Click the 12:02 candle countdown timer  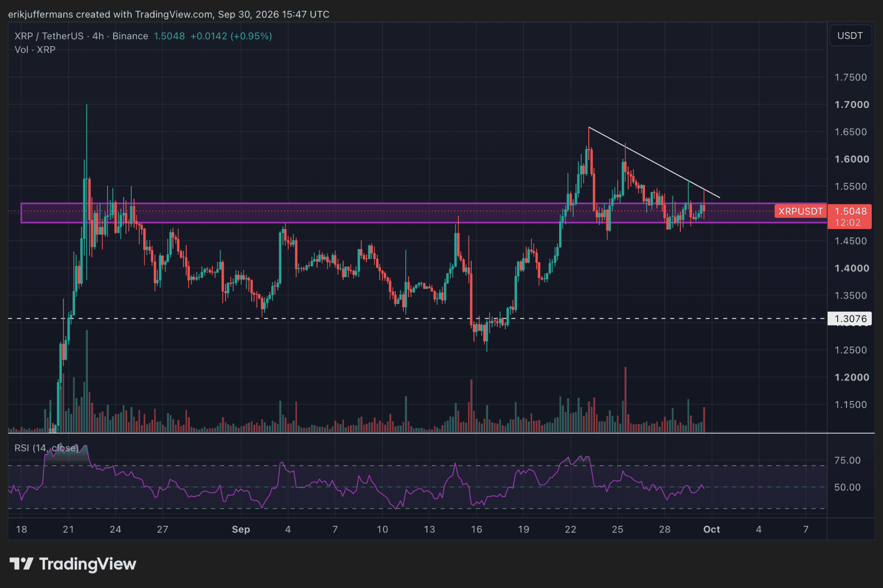(x=848, y=223)
